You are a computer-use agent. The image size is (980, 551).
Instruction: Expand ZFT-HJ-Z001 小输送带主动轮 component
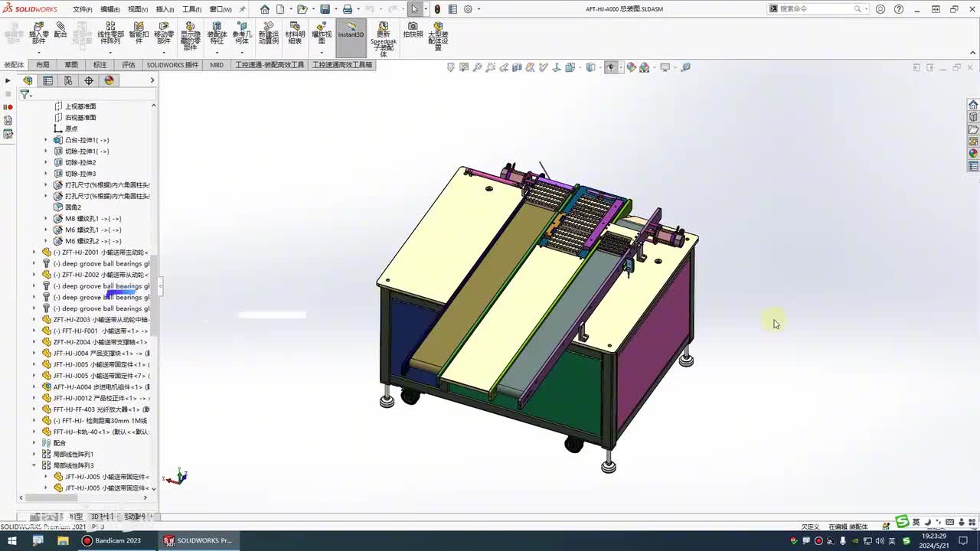[33, 252]
